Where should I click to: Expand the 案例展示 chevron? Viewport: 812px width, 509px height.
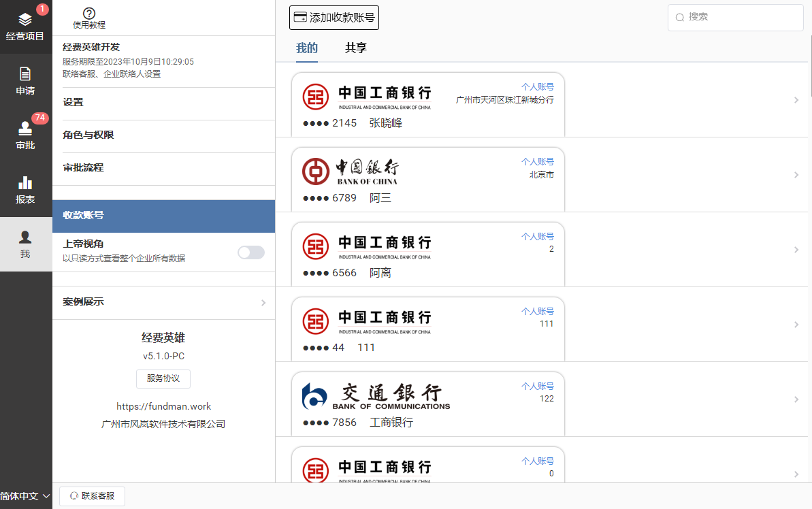(263, 302)
